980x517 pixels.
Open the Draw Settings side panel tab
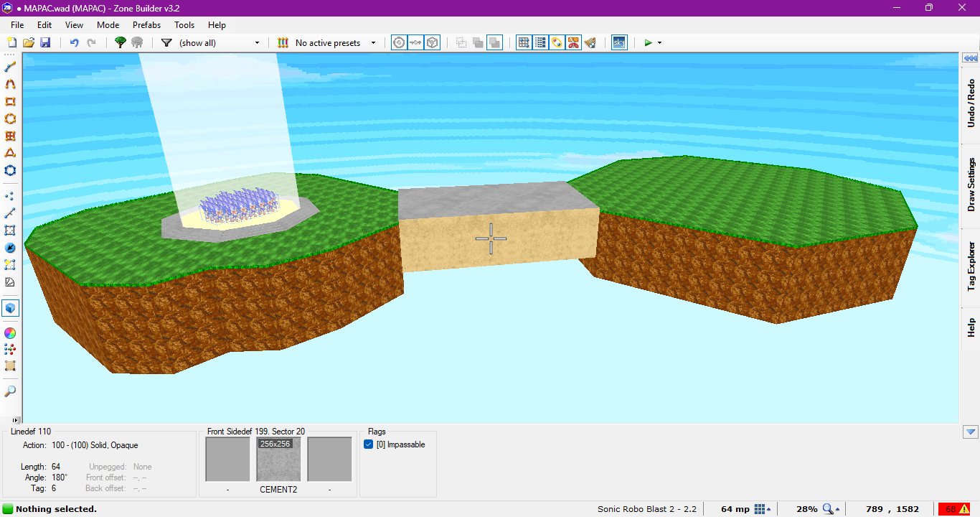coord(971,185)
